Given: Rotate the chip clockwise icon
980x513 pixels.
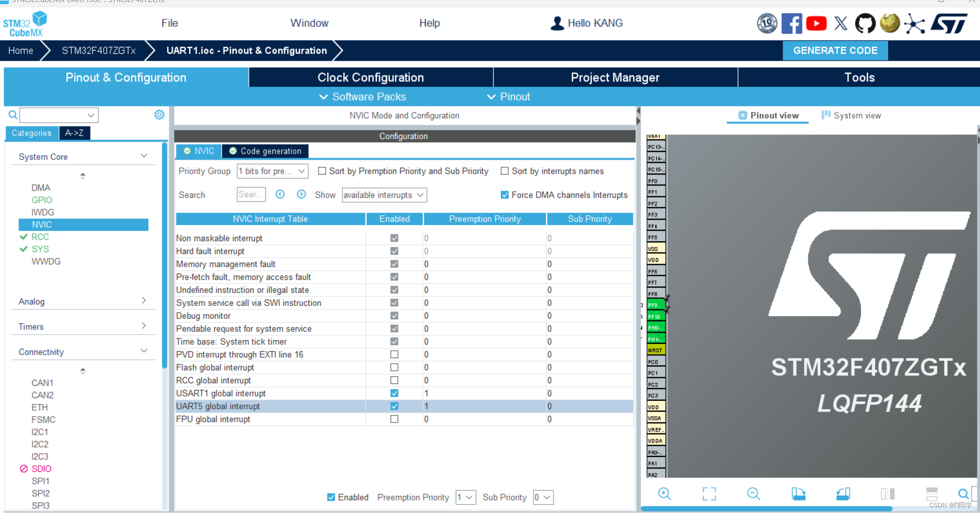Looking at the screenshot, I should click(798, 494).
